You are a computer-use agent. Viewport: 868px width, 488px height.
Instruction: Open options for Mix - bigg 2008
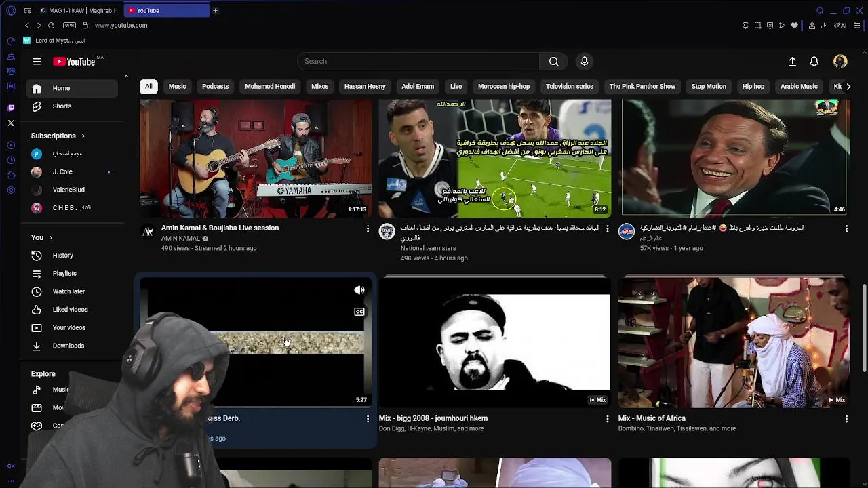pos(607,420)
